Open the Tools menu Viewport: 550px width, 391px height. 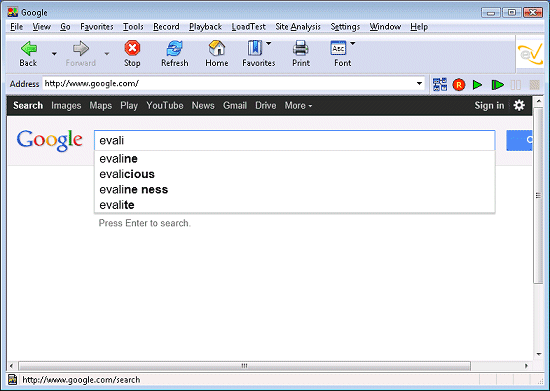(133, 27)
